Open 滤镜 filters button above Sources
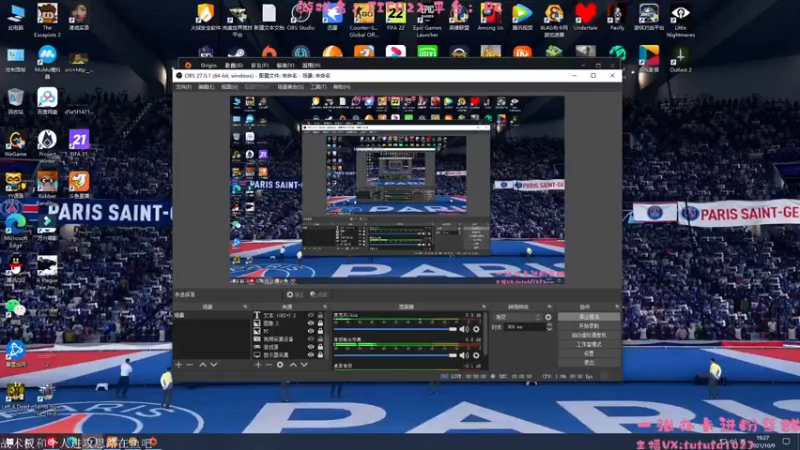 click(x=319, y=294)
